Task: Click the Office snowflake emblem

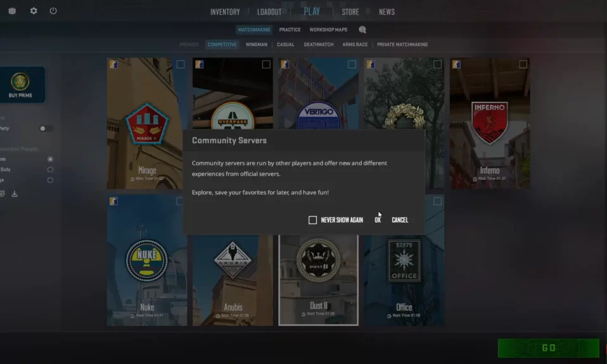Action: pyautogui.click(x=404, y=261)
